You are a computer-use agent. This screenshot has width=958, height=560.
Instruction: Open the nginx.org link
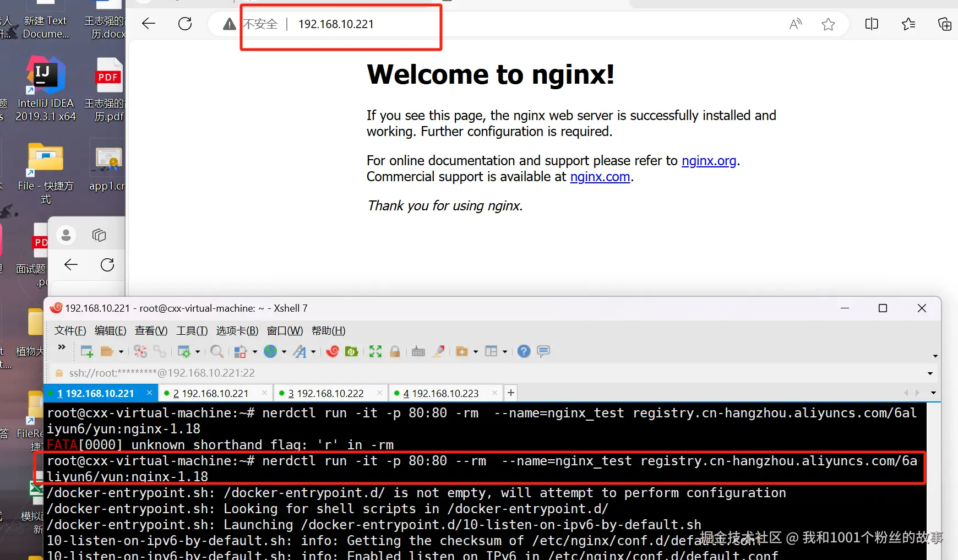click(709, 161)
